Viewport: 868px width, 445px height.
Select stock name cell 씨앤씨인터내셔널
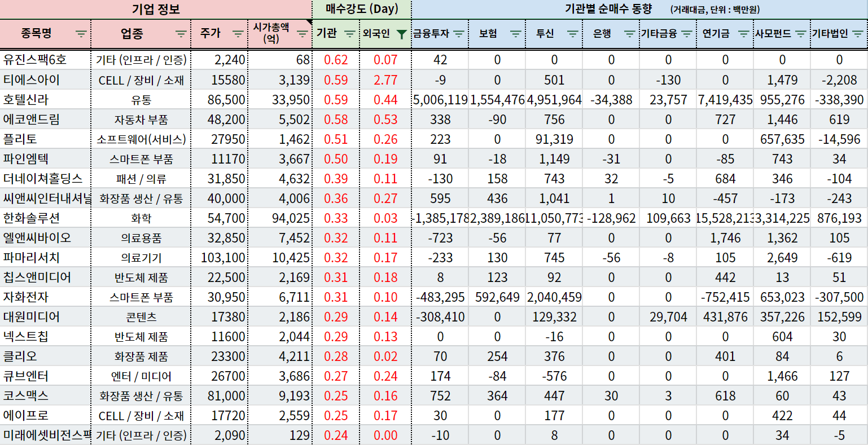click(x=45, y=198)
